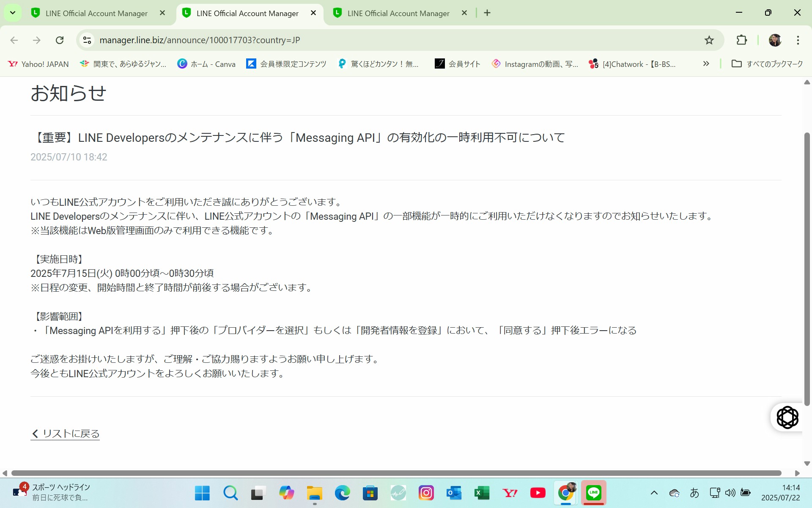Image resolution: width=812 pixels, height=508 pixels.
Task: Open a new browser tab
Action: [487, 13]
